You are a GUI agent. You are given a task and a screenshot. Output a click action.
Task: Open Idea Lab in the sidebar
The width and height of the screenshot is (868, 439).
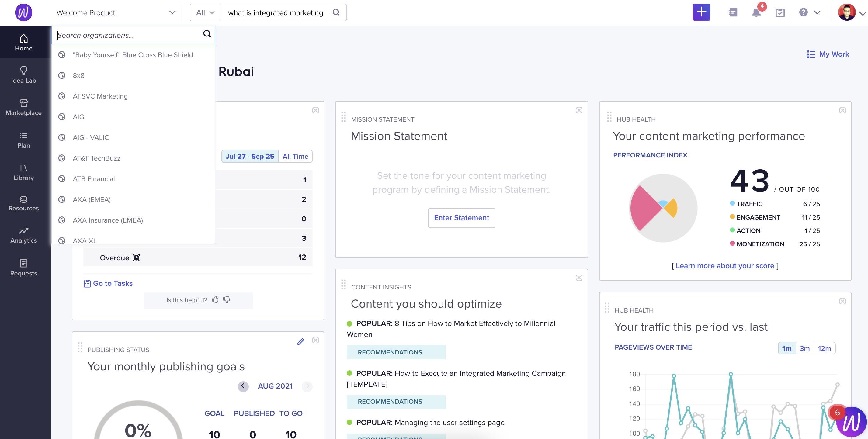click(24, 75)
